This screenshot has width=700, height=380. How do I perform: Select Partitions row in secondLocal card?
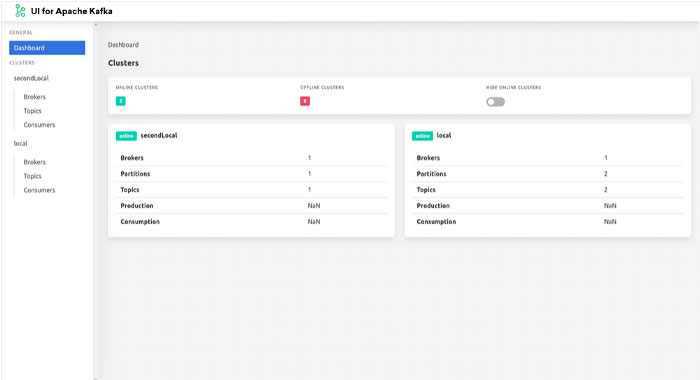[251, 174]
